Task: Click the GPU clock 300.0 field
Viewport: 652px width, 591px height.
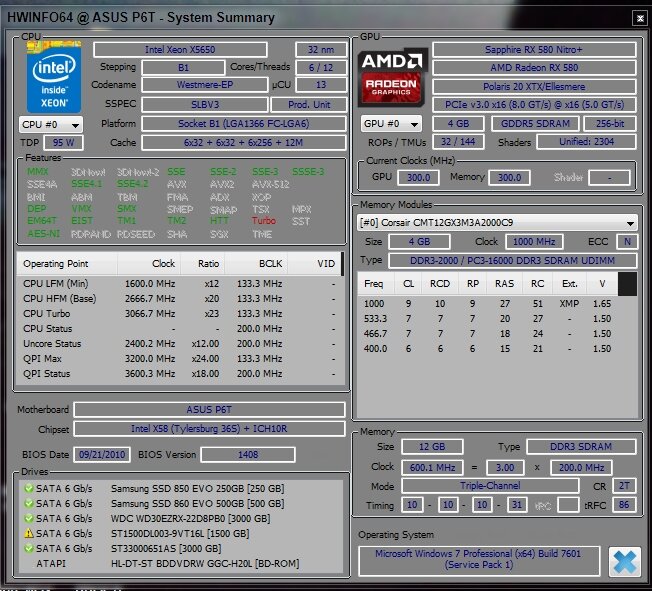Action: 418,178
